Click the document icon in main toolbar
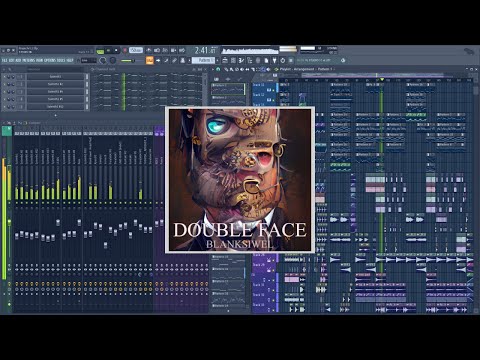The image size is (480, 360). pyautogui.click(x=266, y=60)
